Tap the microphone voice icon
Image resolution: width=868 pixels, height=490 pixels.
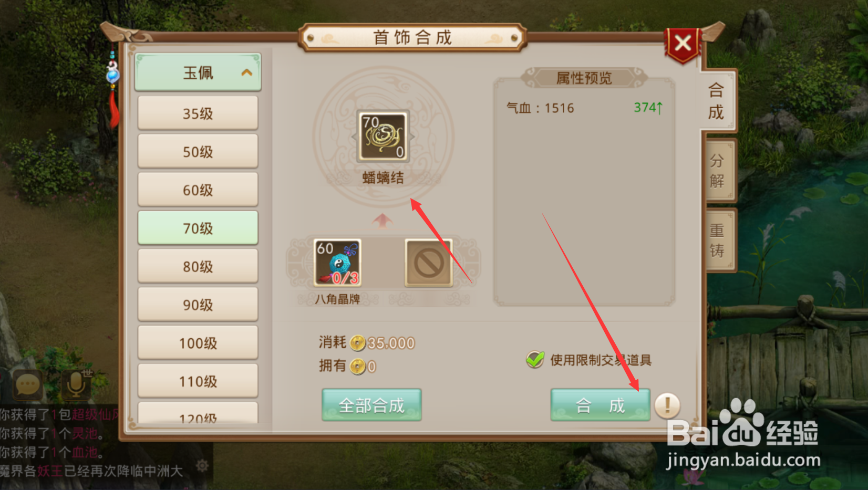pos(77,384)
